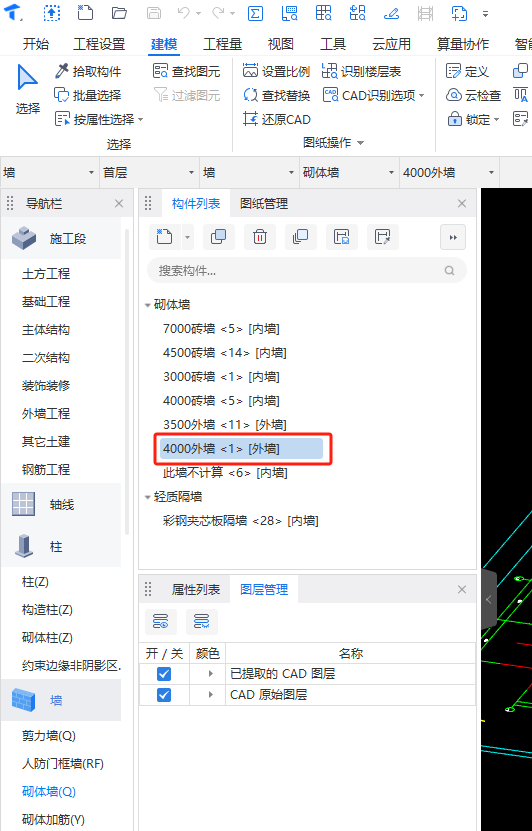The width and height of the screenshot is (532, 831).
Task: Open the 工程量 ribbon tab
Action: (x=223, y=45)
